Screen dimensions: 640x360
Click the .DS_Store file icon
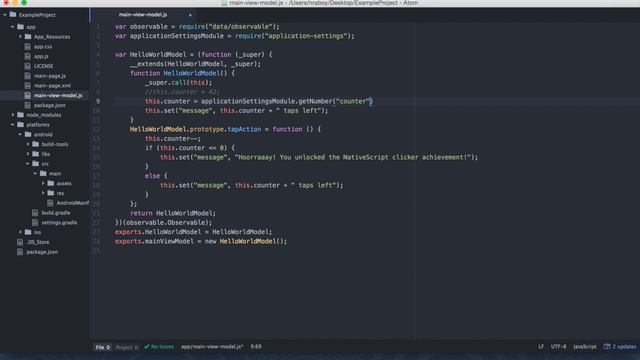click(x=20, y=242)
